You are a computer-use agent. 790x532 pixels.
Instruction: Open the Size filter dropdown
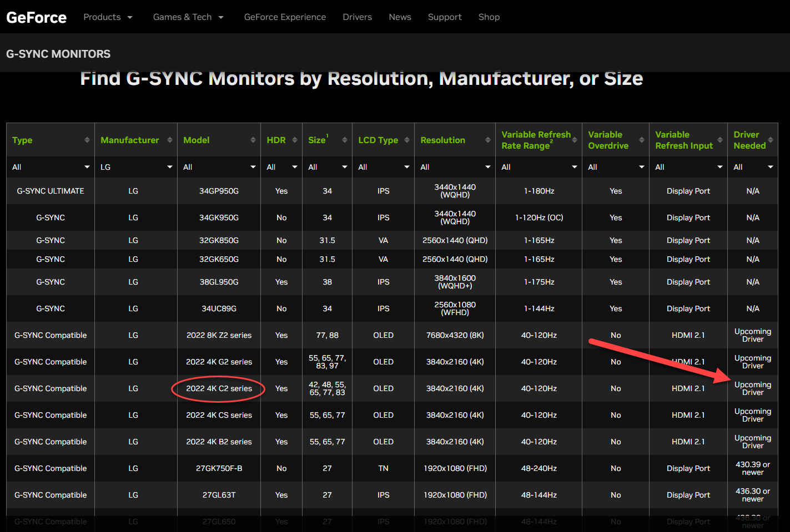[328, 167]
